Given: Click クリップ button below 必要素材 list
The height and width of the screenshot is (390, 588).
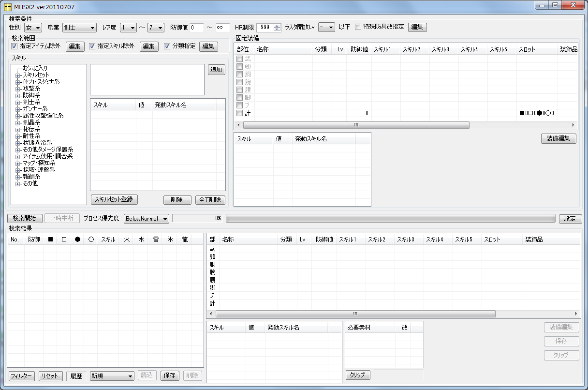Looking at the screenshot, I should [x=358, y=375].
